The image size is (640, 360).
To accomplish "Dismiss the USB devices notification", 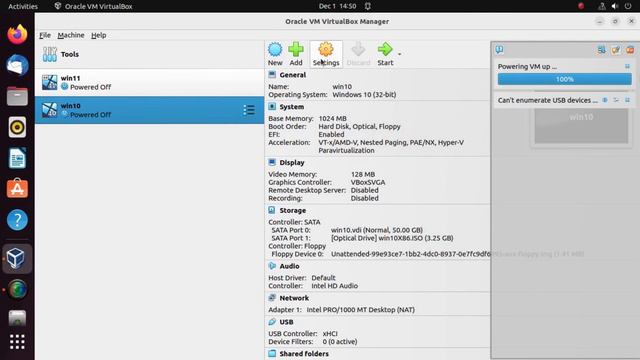I will (627, 100).
